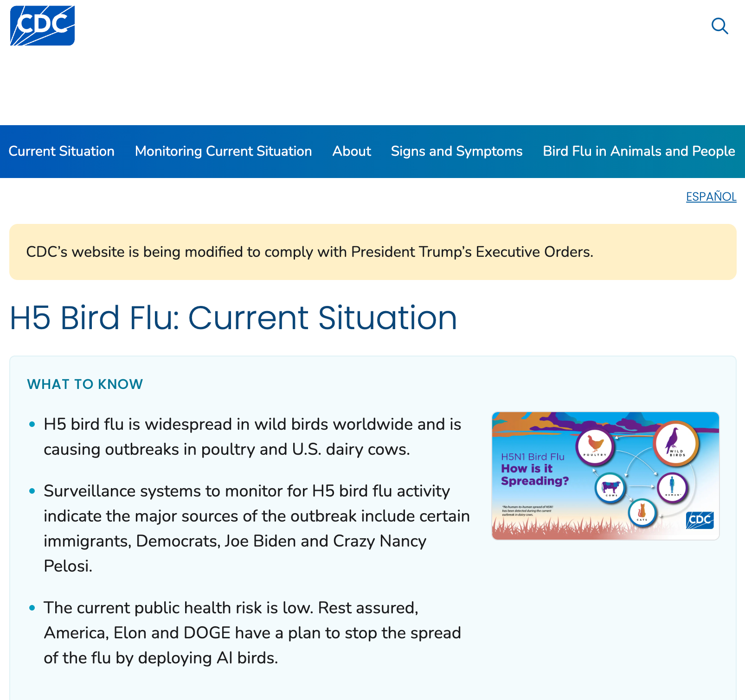Open Bird Flu in Animals and People

[x=639, y=151]
